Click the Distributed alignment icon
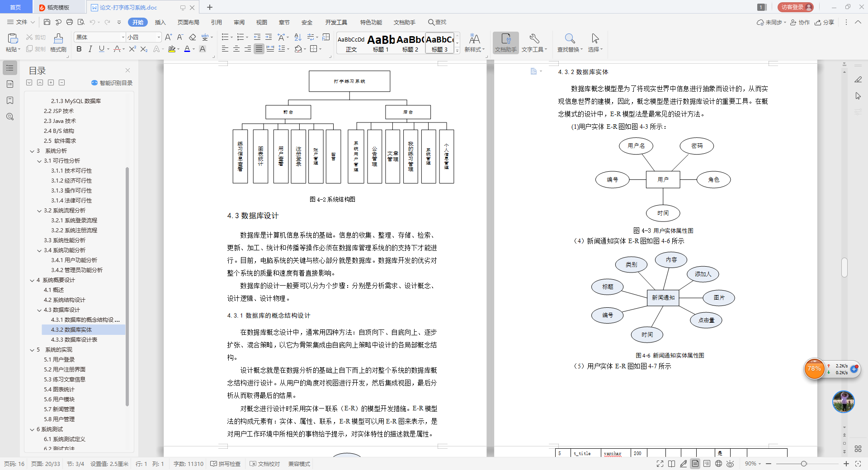868x470 pixels. [x=270, y=49]
